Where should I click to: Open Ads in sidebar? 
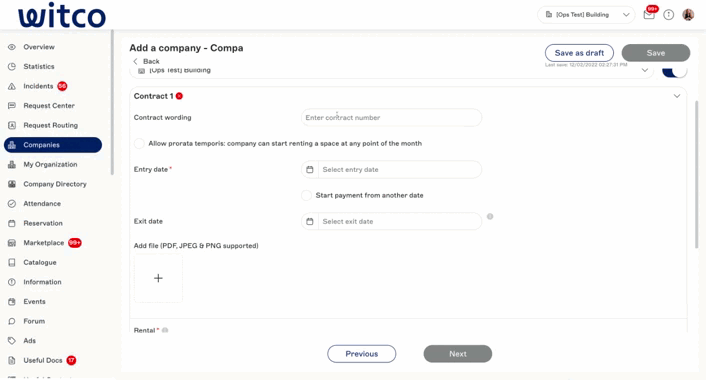point(29,341)
